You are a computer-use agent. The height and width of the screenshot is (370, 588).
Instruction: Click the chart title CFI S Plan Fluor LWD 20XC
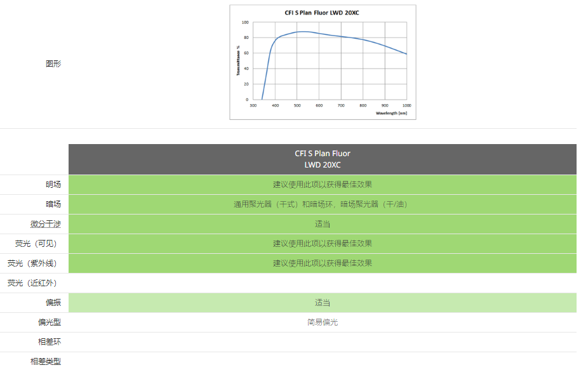pyautogui.click(x=322, y=13)
